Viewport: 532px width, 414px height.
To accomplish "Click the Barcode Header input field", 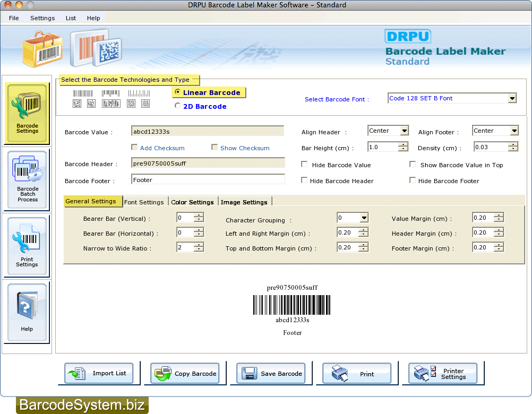I will click(208, 163).
